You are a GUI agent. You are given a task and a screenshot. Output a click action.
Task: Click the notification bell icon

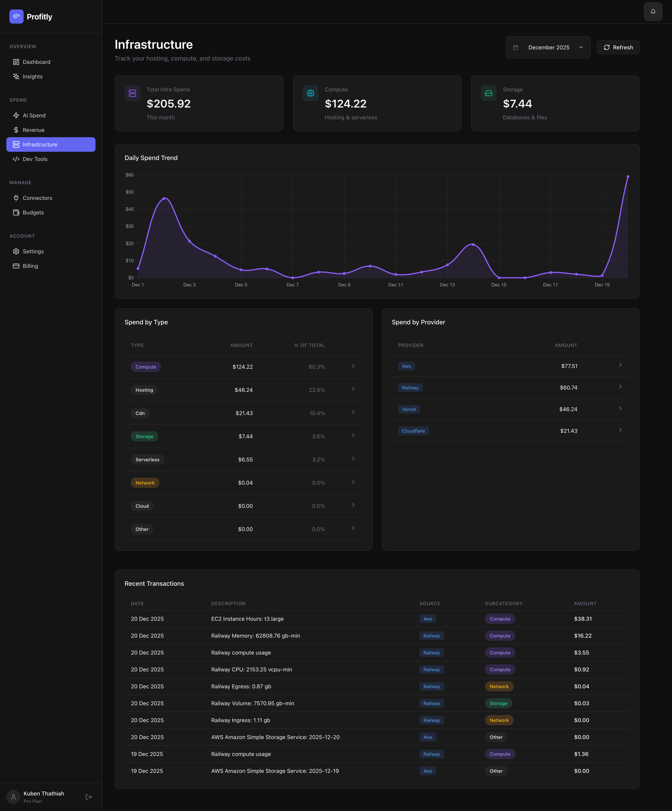[x=653, y=12]
